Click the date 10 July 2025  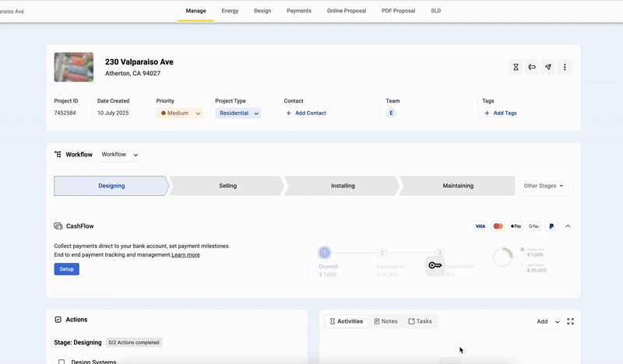tap(113, 113)
